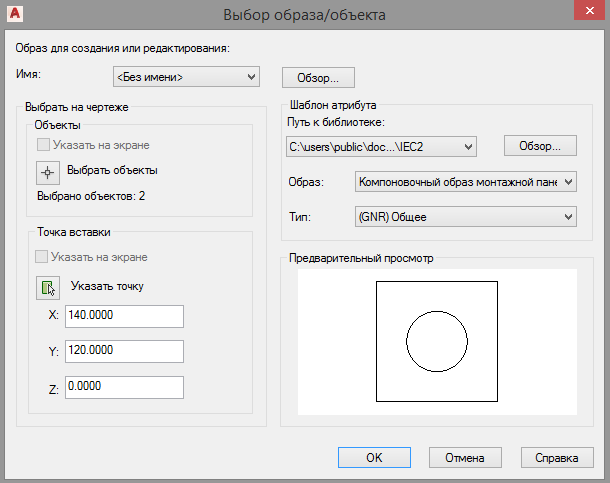The height and width of the screenshot is (483, 610).
Task: Click the Pick point icon button
Action: pyautogui.click(x=48, y=288)
